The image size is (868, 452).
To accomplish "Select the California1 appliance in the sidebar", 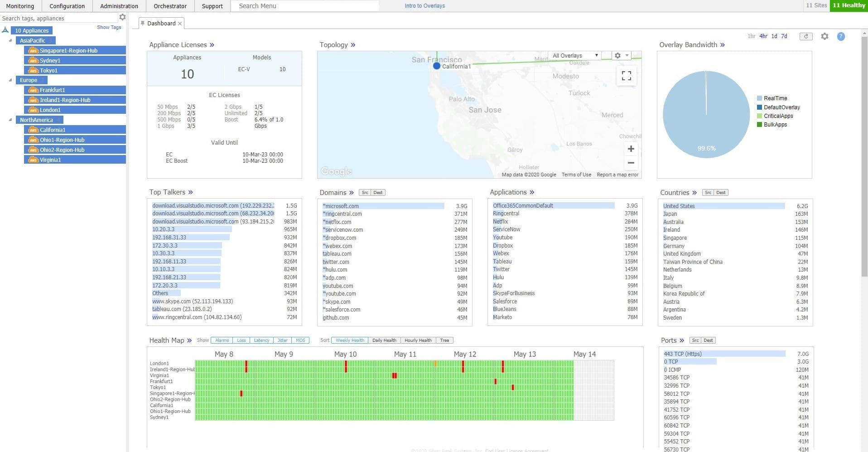I will click(53, 130).
